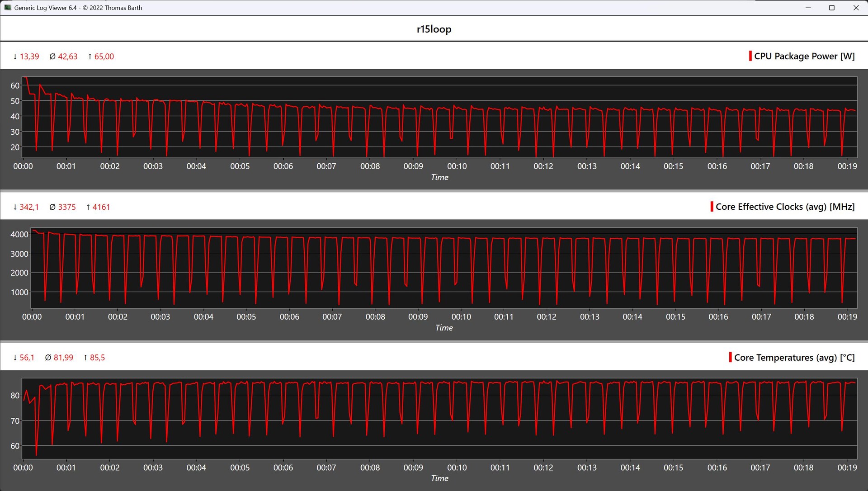Screen dimensions: 868x491
Task: Click the red Core Temperatures legend swatch
Action: [730, 357]
